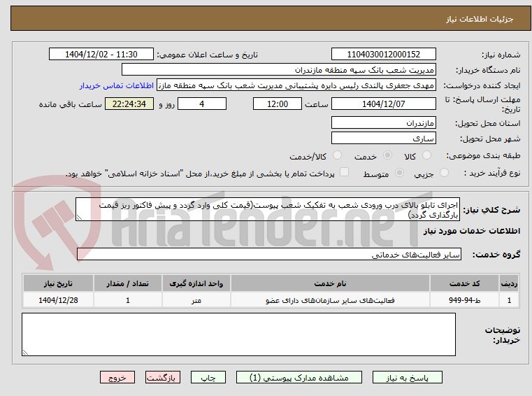532x396 pixels.
Task: Click the چاپ print button
Action: (x=208, y=377)
